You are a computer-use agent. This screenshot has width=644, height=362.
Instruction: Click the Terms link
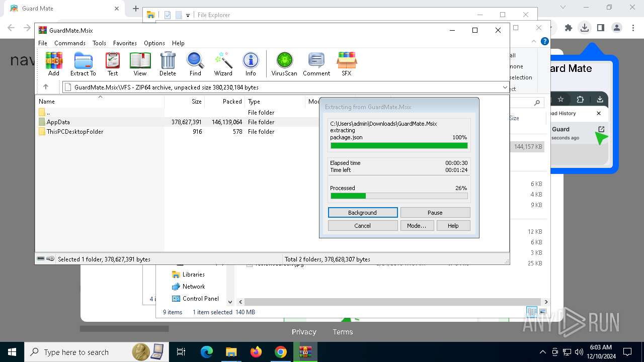(x=343, y=332)
